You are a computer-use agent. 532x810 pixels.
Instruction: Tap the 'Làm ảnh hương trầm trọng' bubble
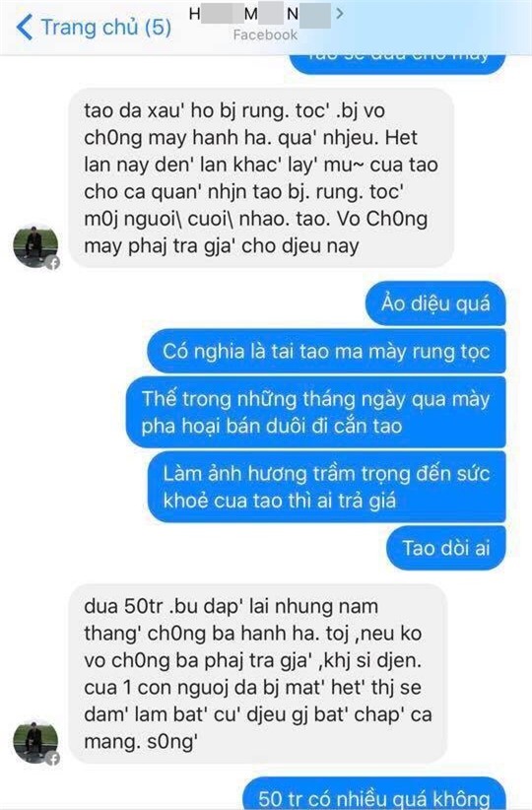click(x=326, y=487)
